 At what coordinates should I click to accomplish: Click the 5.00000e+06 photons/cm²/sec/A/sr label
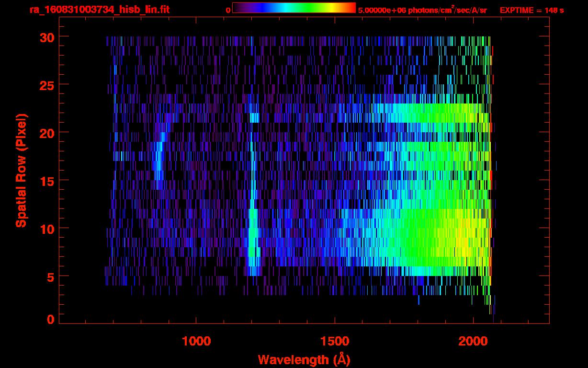(422, 10)
